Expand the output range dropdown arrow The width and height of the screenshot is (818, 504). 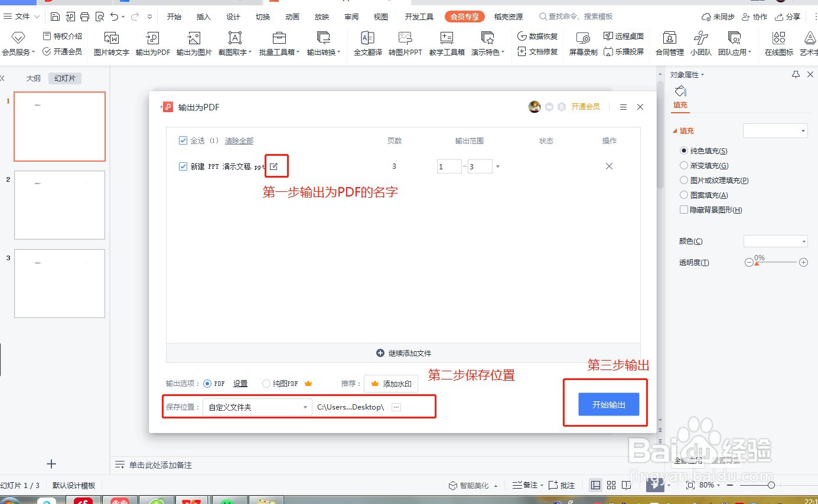pos(497,166)
